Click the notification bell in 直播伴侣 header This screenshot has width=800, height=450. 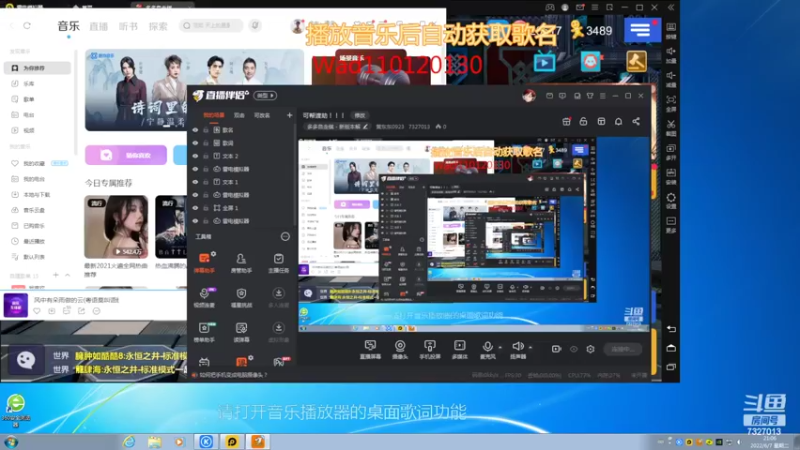pyautogui.click(x=618, y=121)
